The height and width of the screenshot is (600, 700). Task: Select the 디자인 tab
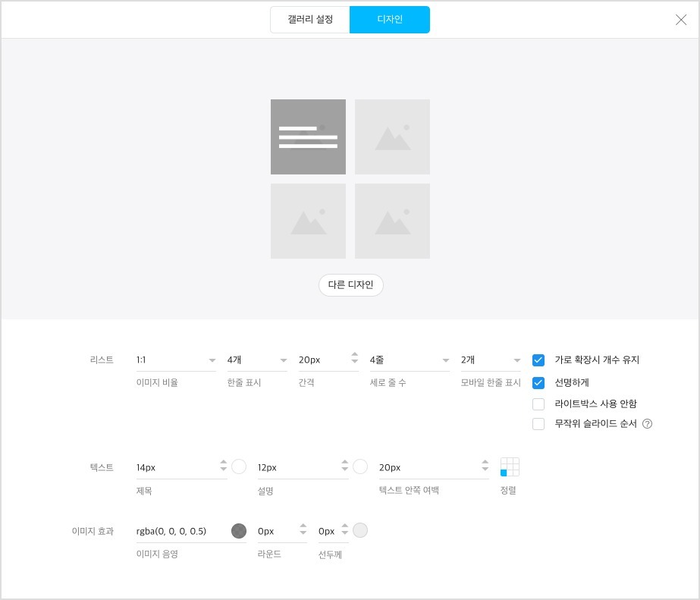[x=390, y=20]
